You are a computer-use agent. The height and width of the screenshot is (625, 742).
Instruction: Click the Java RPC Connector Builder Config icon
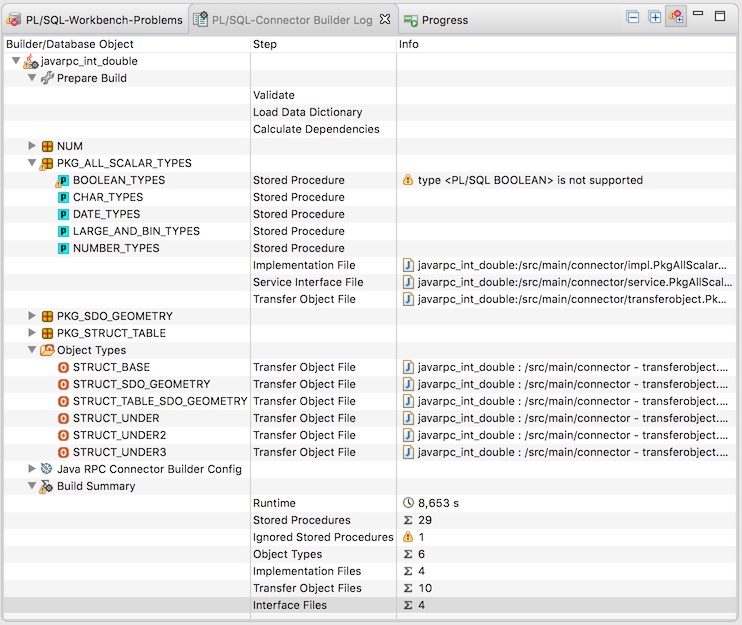[x=46, y=469]
